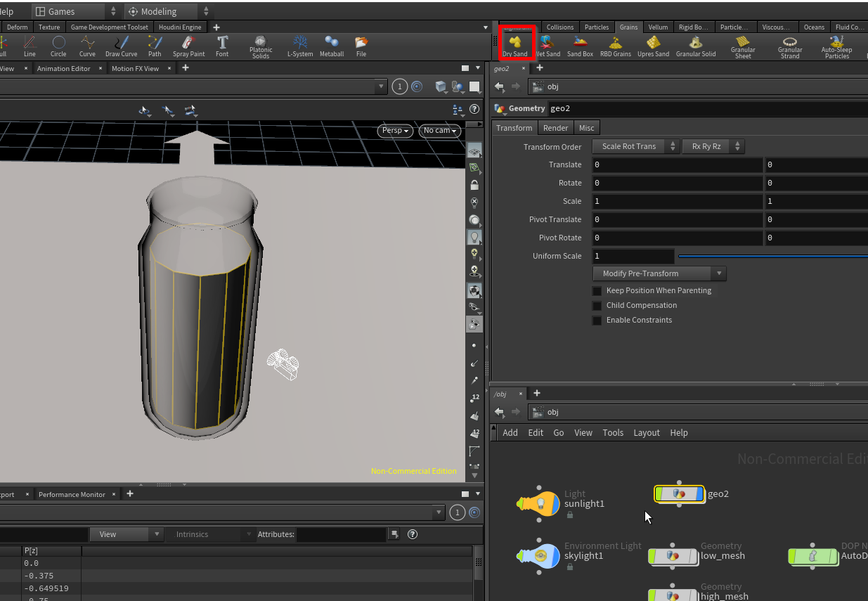Image resolution: width=868 pixels, height=601 pixels.
Task: Click the Platonic Solids tool
Action: point(261,46)
